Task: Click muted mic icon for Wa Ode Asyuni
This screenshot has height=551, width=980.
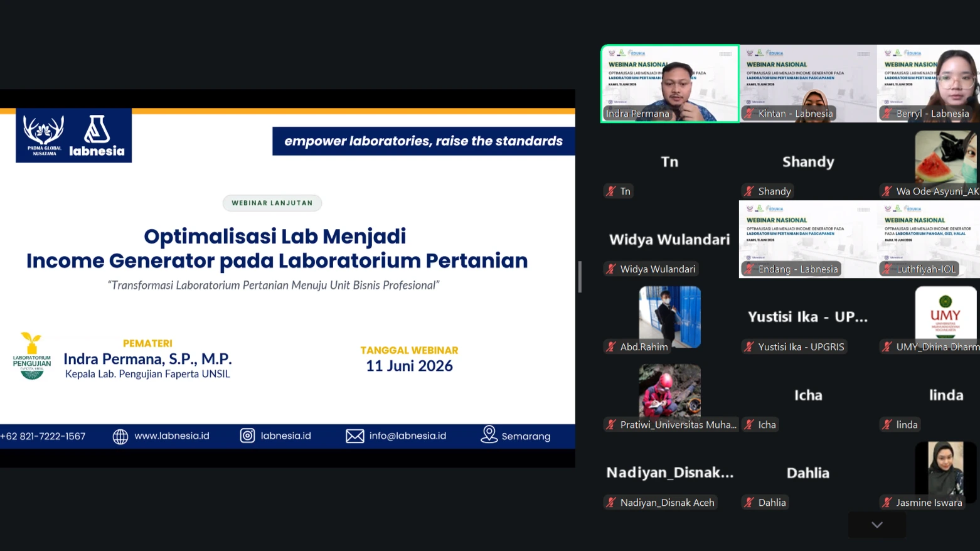Action: (887, 191)
